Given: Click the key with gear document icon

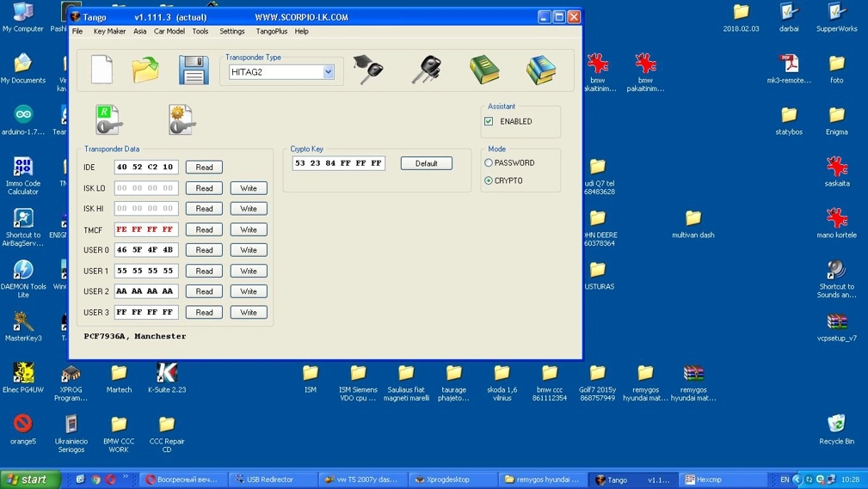Looking at the screenshot, I should click(182, 120).
